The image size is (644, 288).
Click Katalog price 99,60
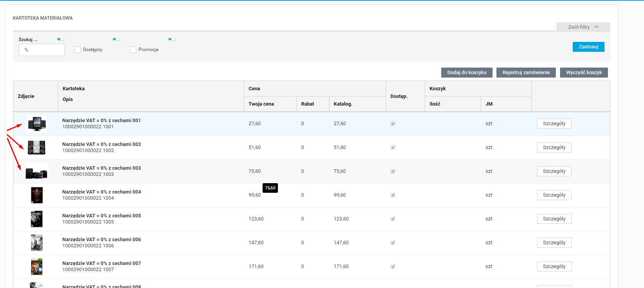[x=340, y=195]
